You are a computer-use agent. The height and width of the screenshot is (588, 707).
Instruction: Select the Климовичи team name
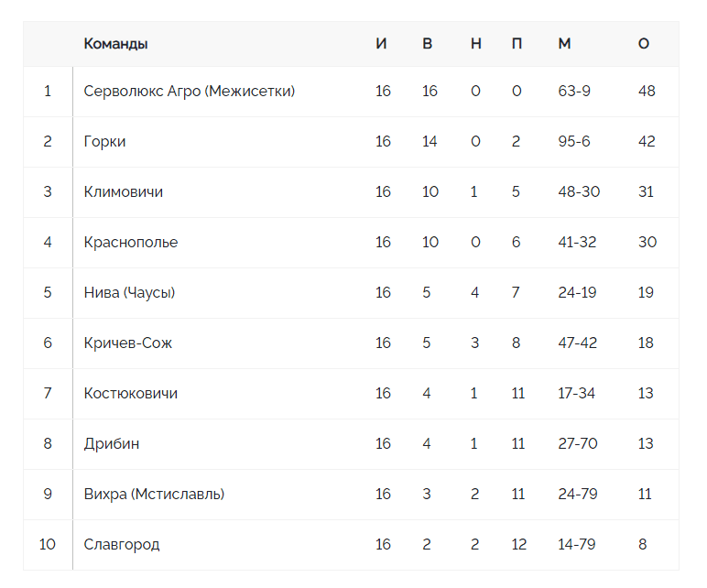coord(123,191)
